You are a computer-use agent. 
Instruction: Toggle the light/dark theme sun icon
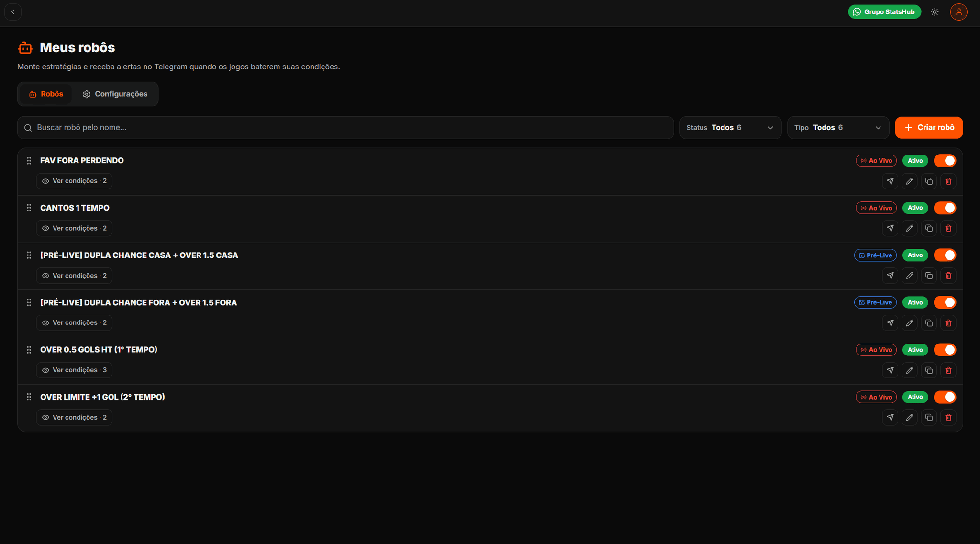coord(935,12)
